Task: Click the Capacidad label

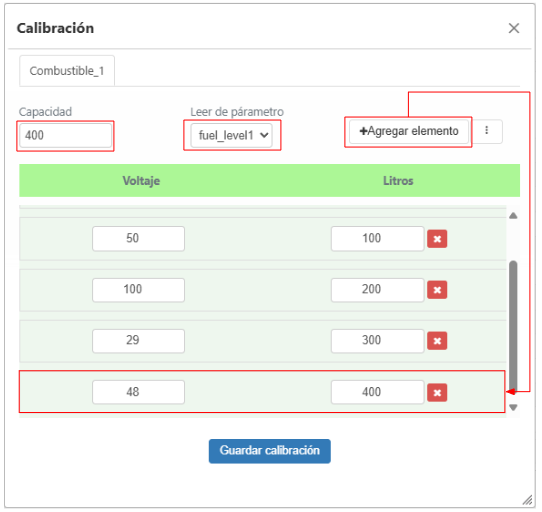Action: coord(45,112)
